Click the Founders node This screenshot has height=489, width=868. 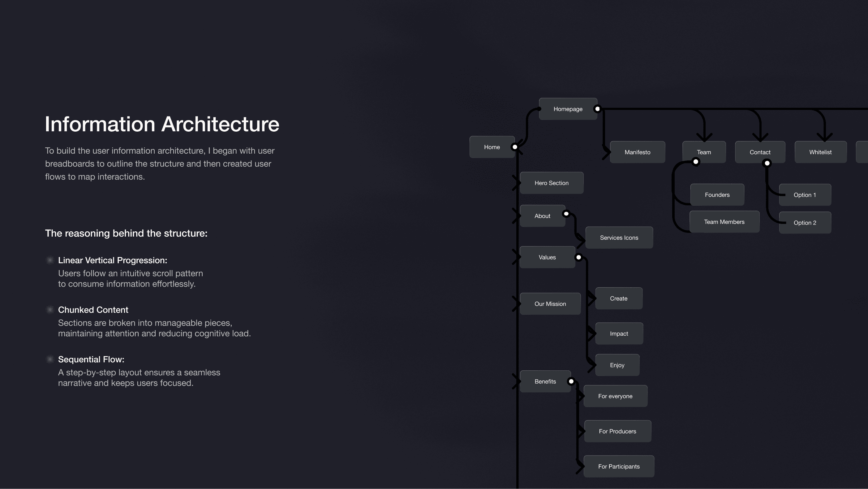click(x=717, y=194)
